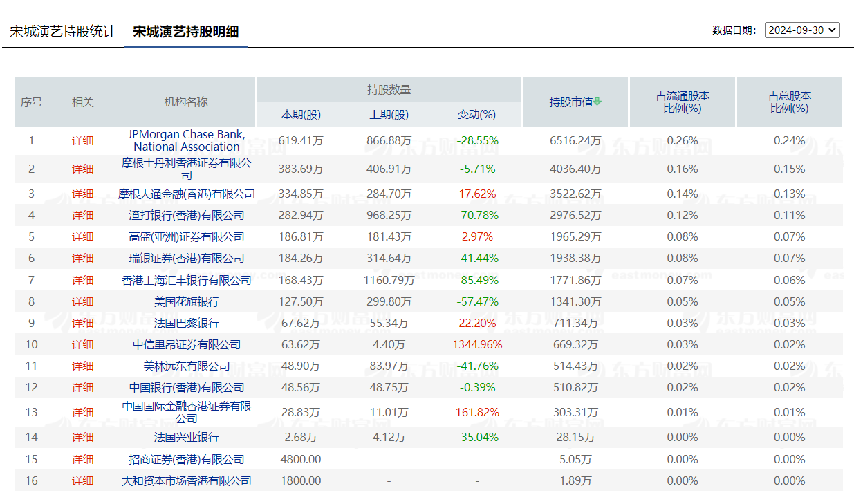Open 详细 link for 美国花旗银行
The image size is (854, 504).
[x=82, y=301]
